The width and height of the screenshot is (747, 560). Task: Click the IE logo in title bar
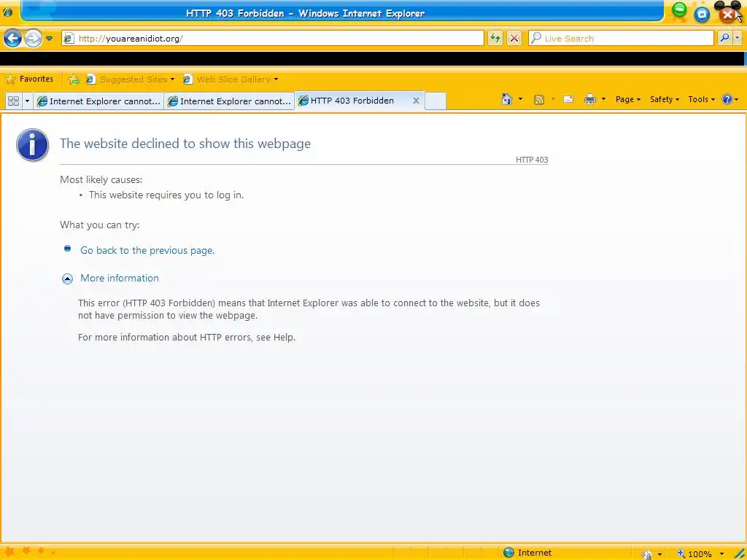pos(7,12)
